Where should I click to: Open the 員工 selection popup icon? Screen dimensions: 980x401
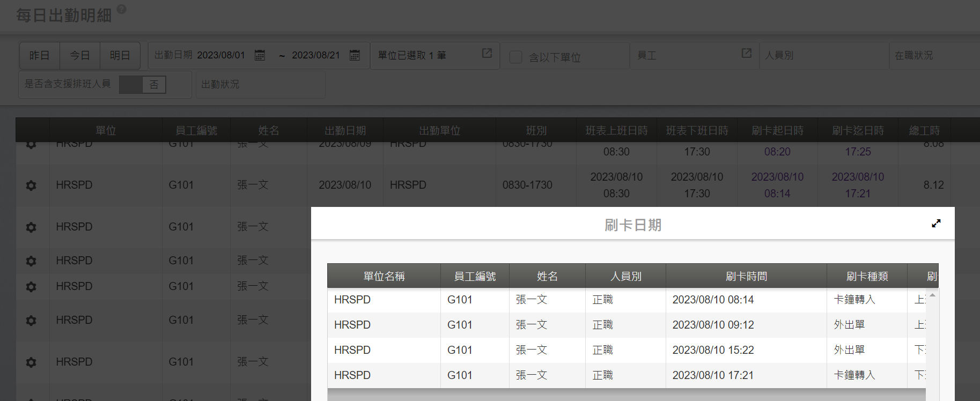click(x=746, y=53)
